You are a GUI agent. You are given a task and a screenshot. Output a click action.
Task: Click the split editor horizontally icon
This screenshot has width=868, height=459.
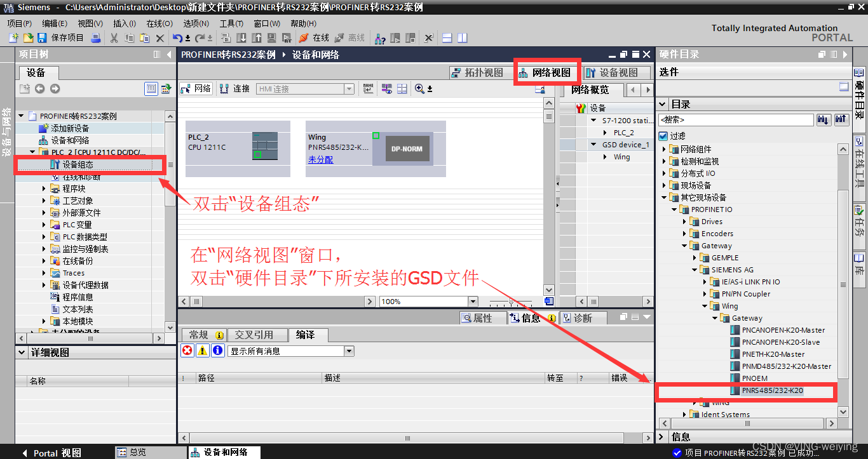pyautogui.click(x=447, y=38)
